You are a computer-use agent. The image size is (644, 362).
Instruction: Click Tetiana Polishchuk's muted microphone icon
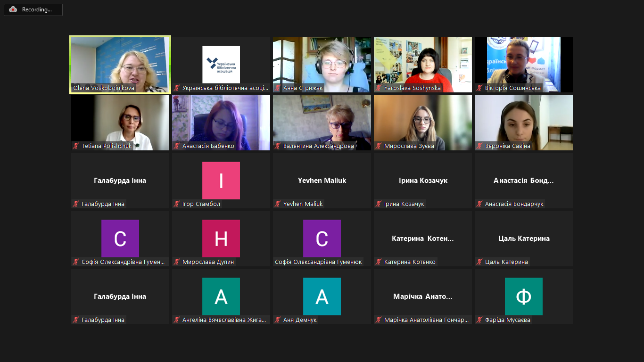pos(76,146)
